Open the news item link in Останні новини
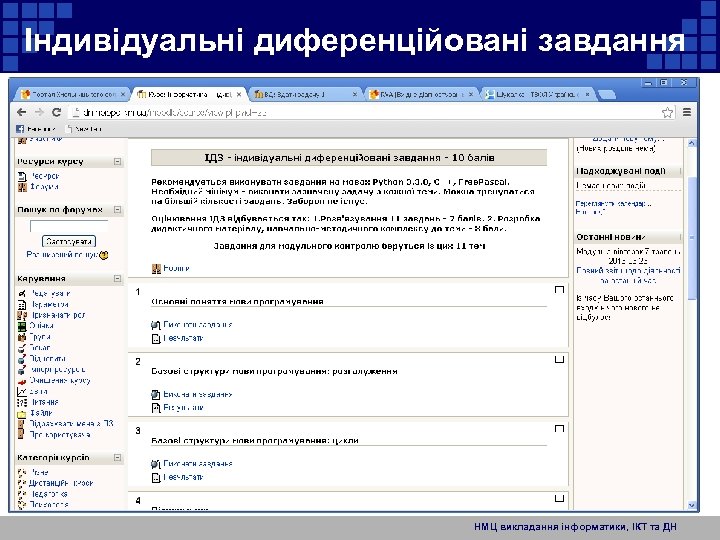Image resolution: width=720 pixels, height=540 pixels. click(628, 276)
